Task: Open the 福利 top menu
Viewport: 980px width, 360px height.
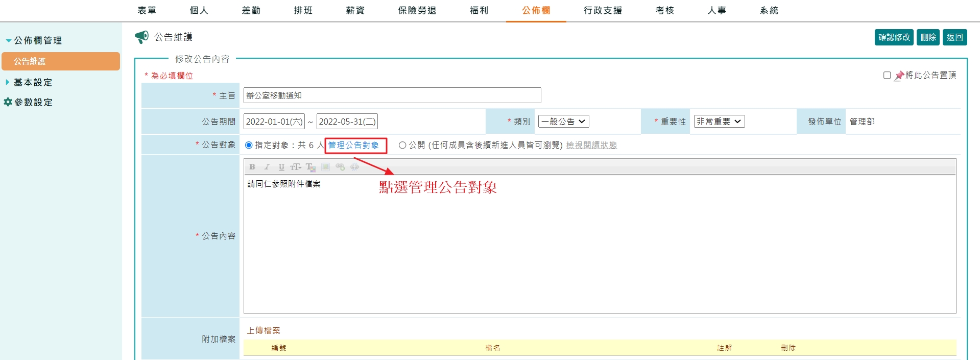Action: 479,10
